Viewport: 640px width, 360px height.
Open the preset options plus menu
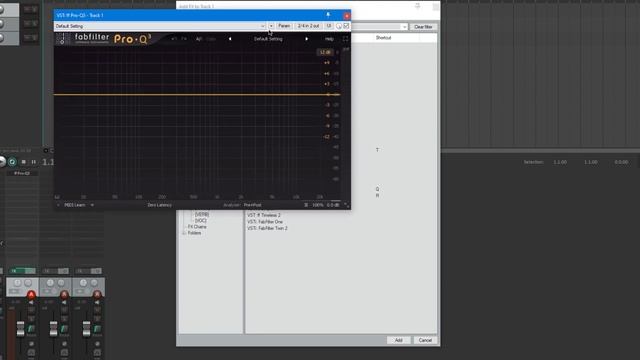point(271,26)
